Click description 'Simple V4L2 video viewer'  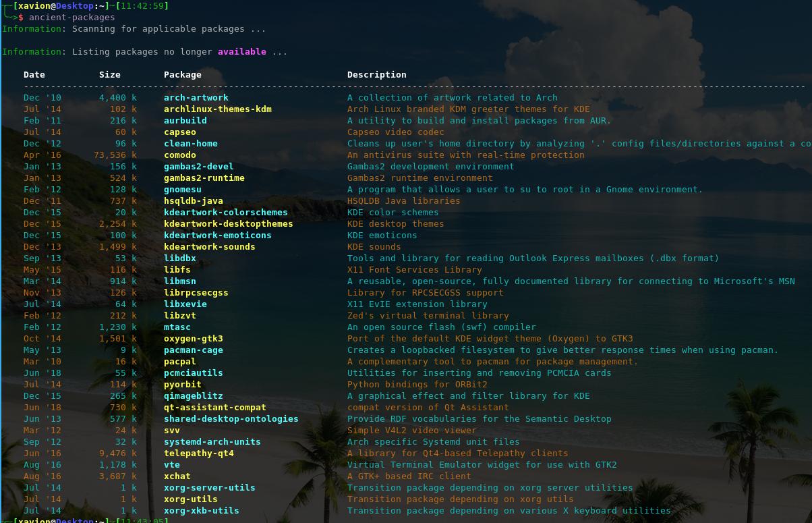click(x=412, y=430)
